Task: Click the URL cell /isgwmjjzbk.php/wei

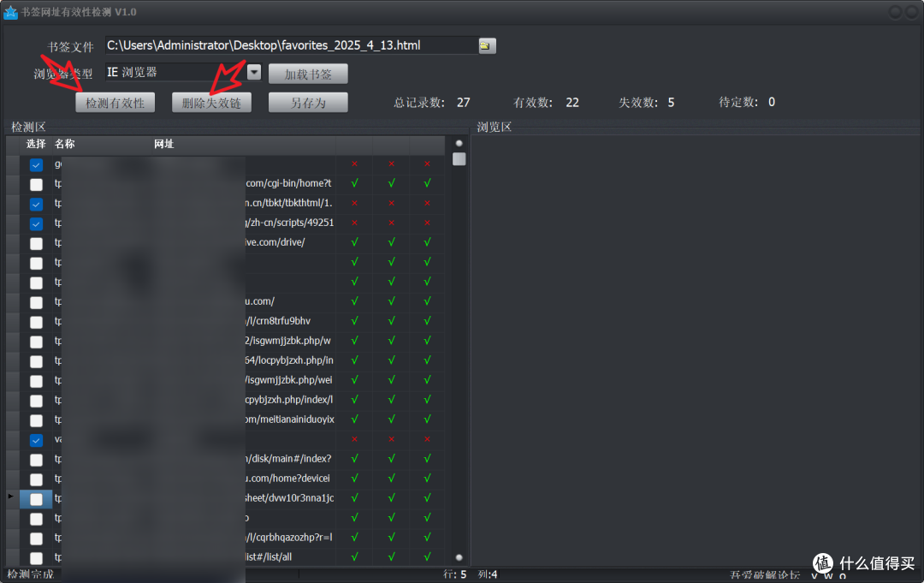Action: click(x=289, y=379)
